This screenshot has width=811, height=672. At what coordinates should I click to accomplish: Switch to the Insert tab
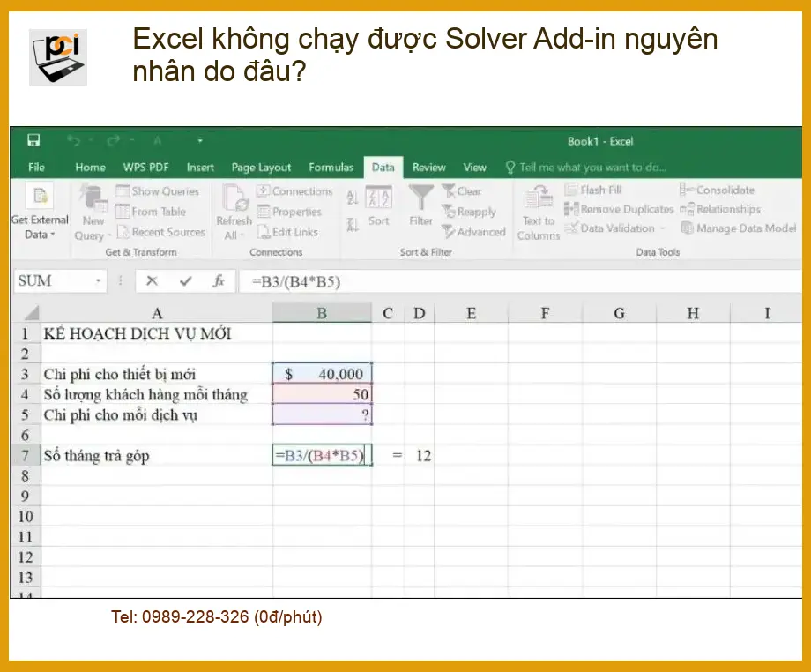(x=200, y=167)
